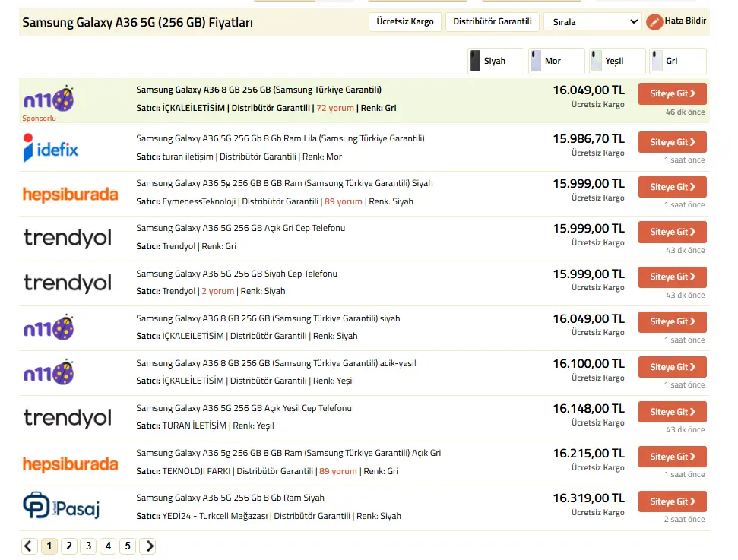Click the 16.148,00 TL price
This screenshot has width=738, height=560.
pyautogui.click(x=588, y=409)
